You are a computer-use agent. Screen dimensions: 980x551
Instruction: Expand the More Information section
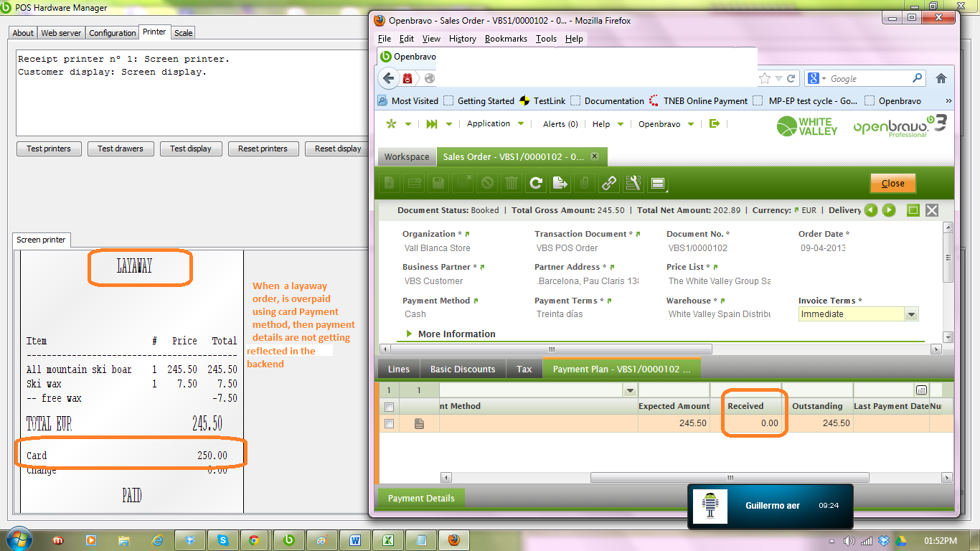451,334
